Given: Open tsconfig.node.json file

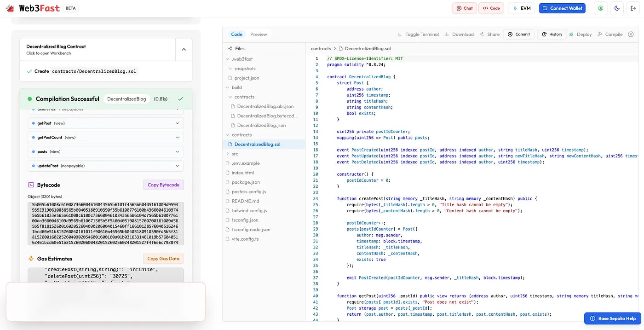Looking at the screenshot, I should 264,229.
